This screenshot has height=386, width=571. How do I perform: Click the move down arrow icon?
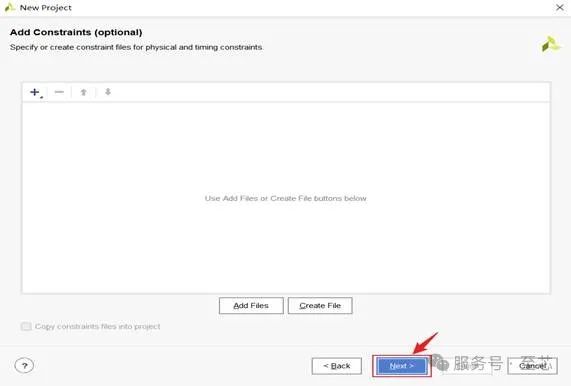tap(108, 92)
